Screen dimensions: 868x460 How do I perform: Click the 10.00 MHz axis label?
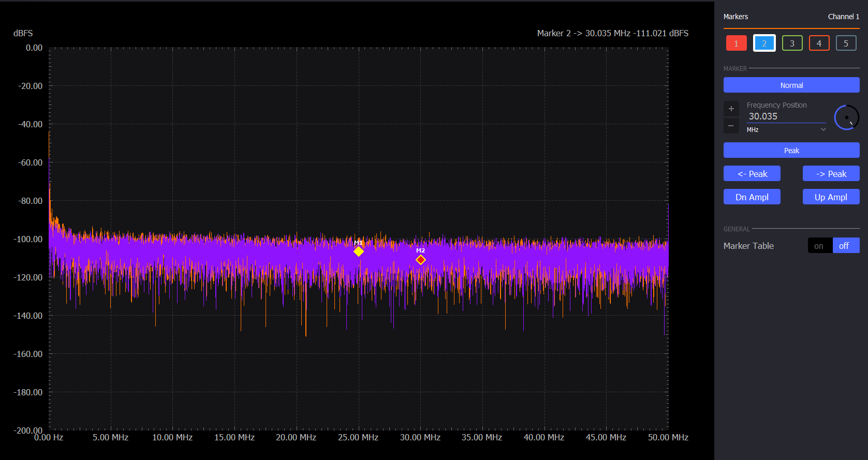point(172,437)
